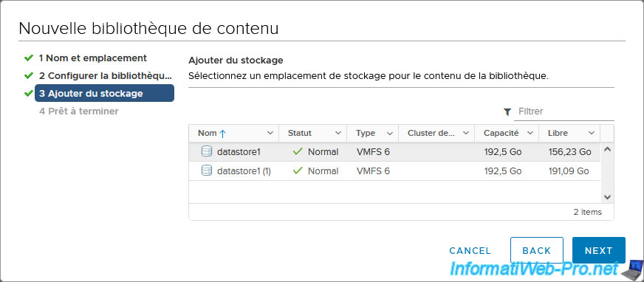Open the Nom column dropdown chevron
The image size is (644, 282).
[270, 134]
